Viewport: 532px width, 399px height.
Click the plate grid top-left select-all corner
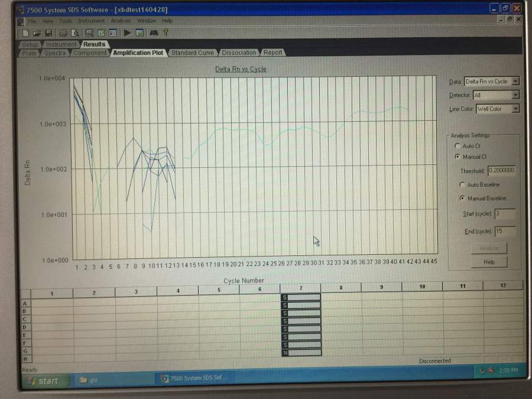[x=26, y=294]
